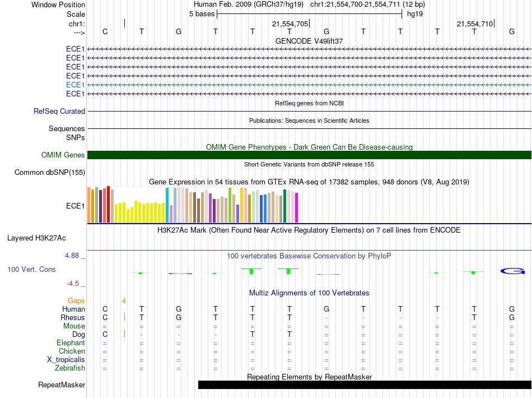Click the orange gap number 4
The height and width of the screenshot is (398, 532).
pos(124,301)
